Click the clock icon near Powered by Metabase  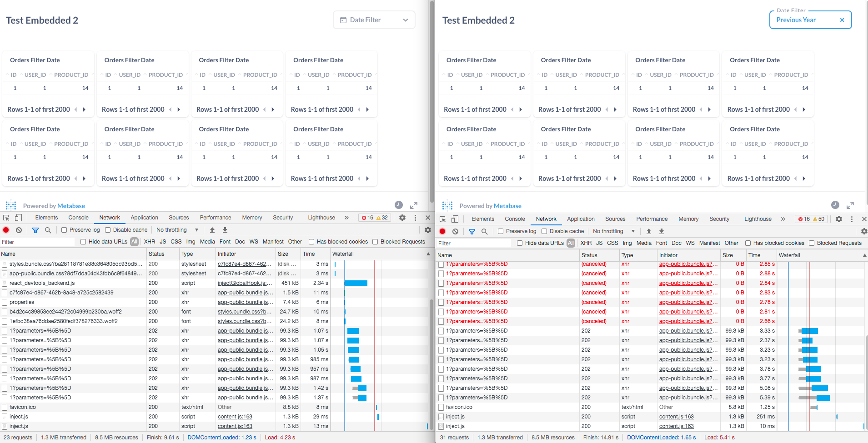[x=400, y=205]
